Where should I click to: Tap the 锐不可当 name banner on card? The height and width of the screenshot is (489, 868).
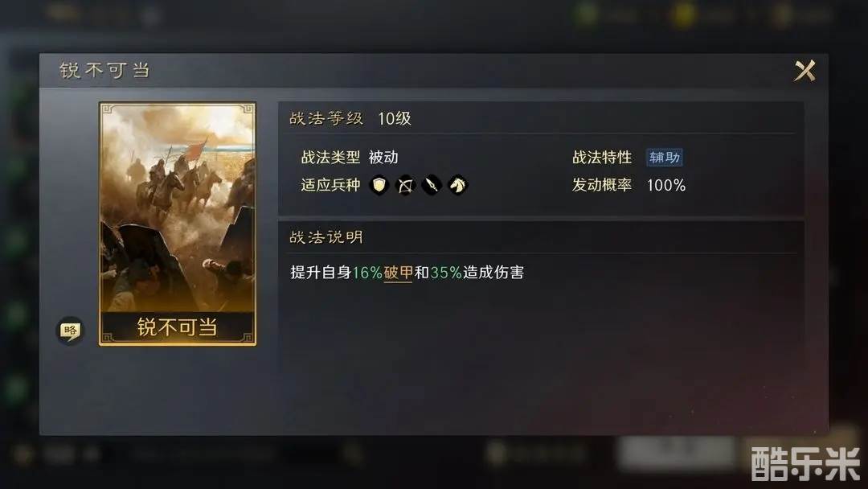click(x=178, y=327)
